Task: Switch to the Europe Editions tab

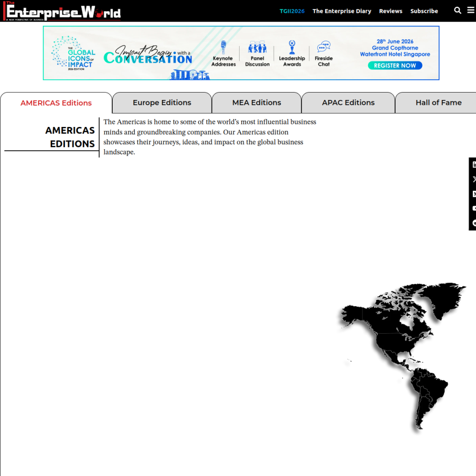Action: [x=162, y=103]
